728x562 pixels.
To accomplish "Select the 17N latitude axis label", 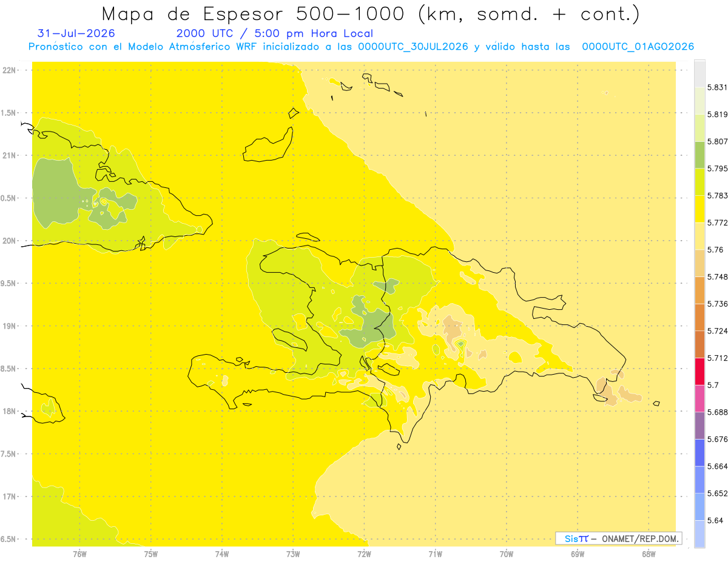I will [10, 497].
